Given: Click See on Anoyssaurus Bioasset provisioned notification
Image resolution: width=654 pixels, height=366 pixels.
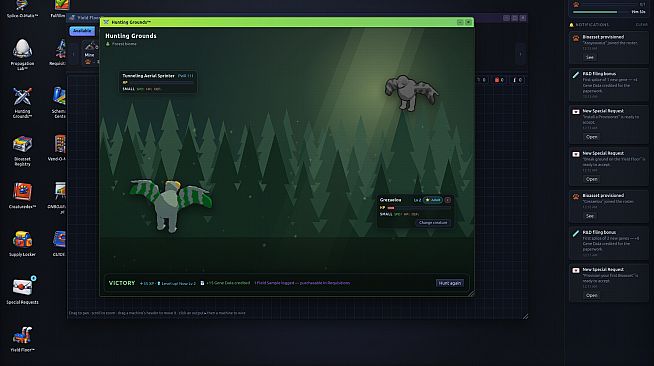Looking at the screenshot, I should [589, 58].
